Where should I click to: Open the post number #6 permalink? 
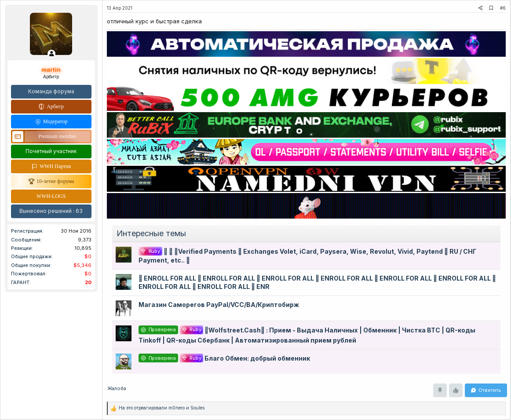pos(503,8)
